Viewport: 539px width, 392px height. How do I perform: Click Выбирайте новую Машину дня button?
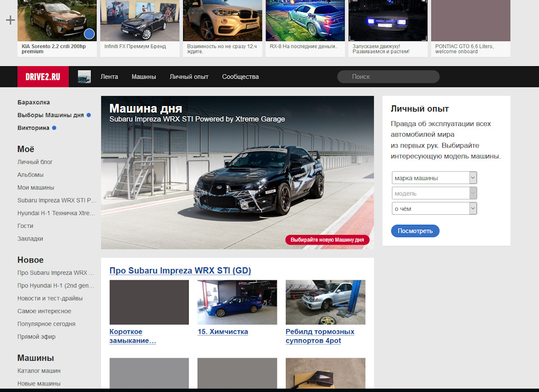click(327, 239)
